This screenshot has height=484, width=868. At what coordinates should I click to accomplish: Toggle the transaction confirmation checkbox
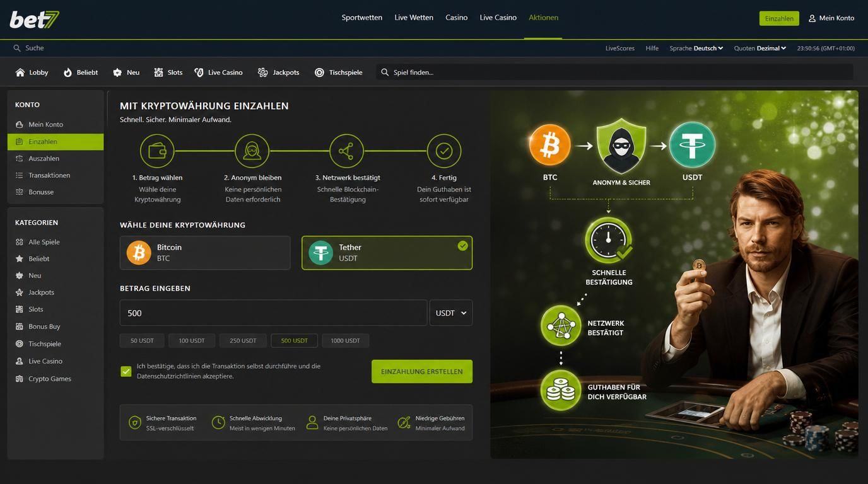click(126, 371)
